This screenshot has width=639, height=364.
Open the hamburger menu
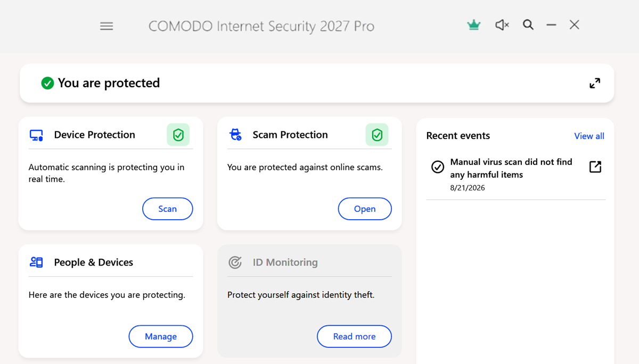106,26
